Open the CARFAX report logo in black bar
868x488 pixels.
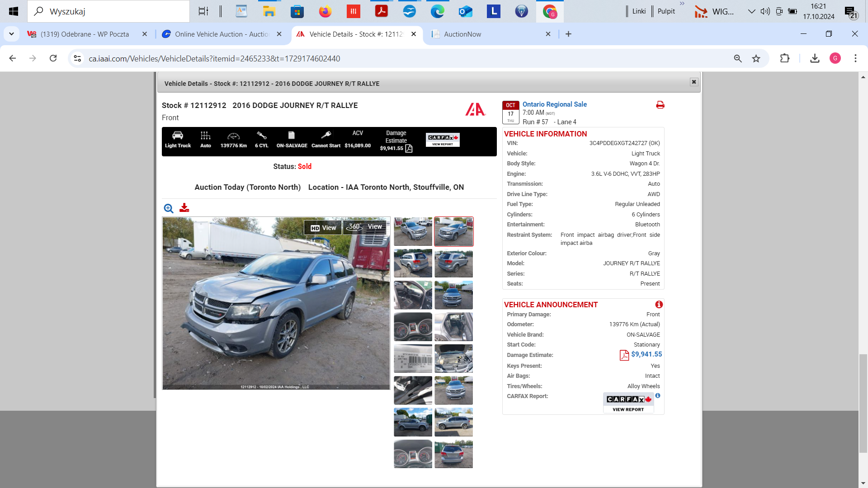[x=443, y=140]
